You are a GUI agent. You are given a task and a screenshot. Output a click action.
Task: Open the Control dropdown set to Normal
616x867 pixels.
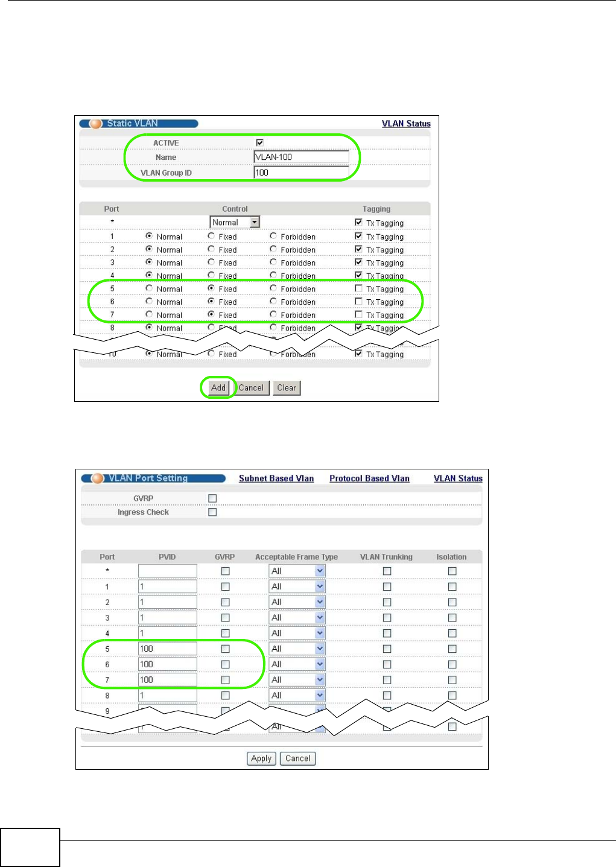coord(235,223)
